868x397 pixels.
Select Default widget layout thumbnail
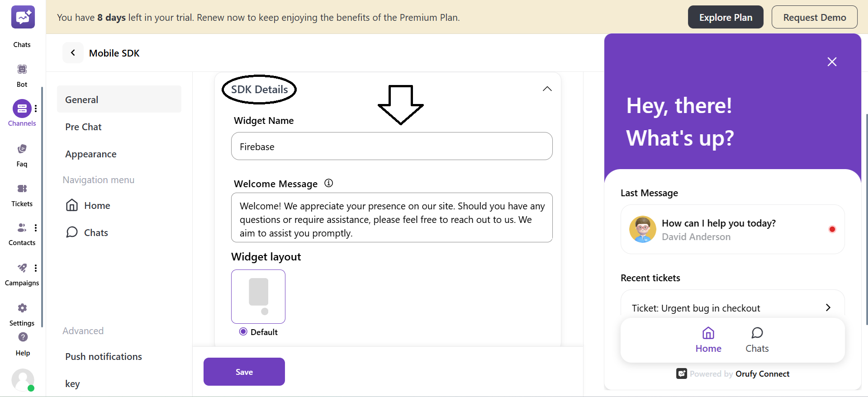pos(258,297)
